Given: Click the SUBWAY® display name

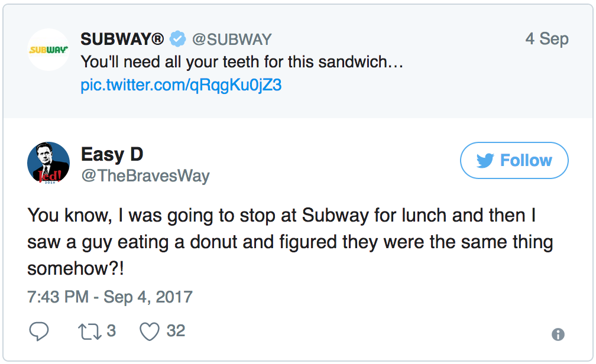Looking at the screenshot, I should point(122,40).
